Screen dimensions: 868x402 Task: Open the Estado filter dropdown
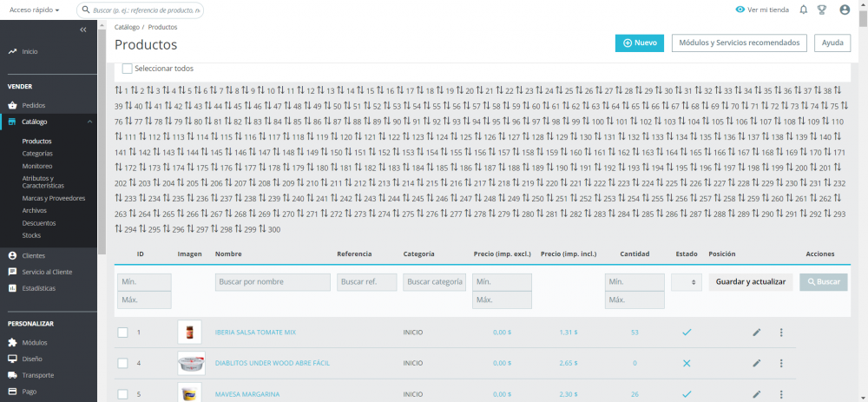click(x=687, y=282)
